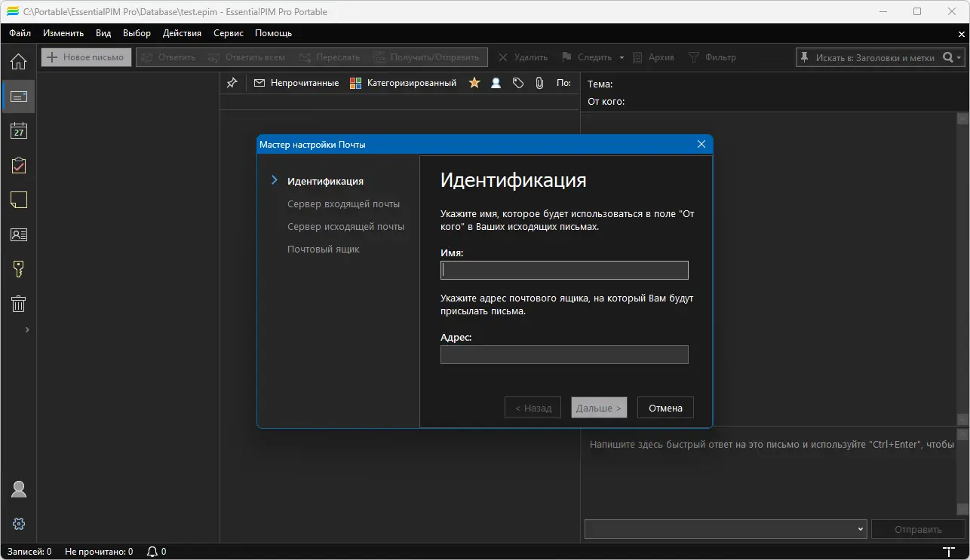
Task: Open the Notes module in sidebar
Action: point(18,200)
